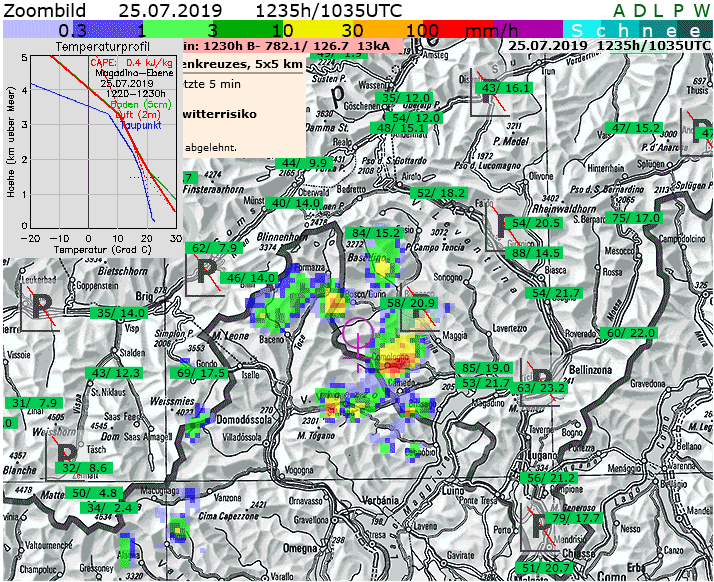Open profile icon P near Disentis 43/16.1
The width and height of the screenshot is (714, 582).
[x=488, y=93]
